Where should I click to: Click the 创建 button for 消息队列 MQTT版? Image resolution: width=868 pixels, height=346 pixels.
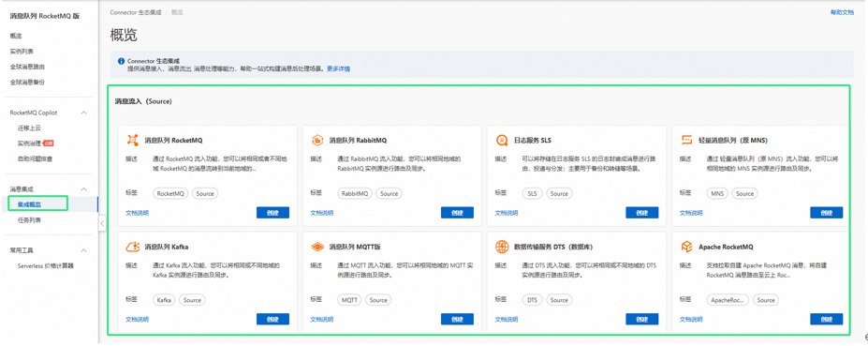pos(457,319)
